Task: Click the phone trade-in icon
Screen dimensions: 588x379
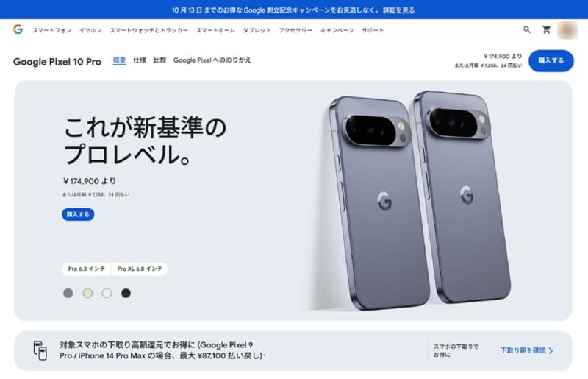Action: click(x=40, y=350)
